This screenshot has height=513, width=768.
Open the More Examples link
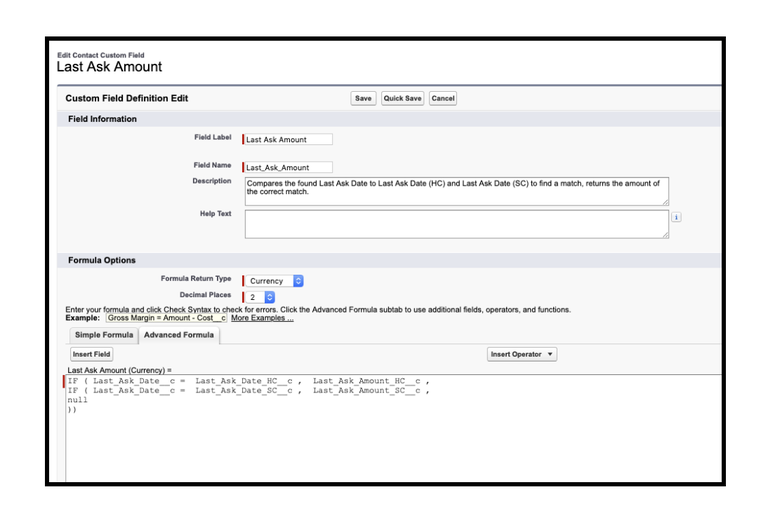point(262,318)
